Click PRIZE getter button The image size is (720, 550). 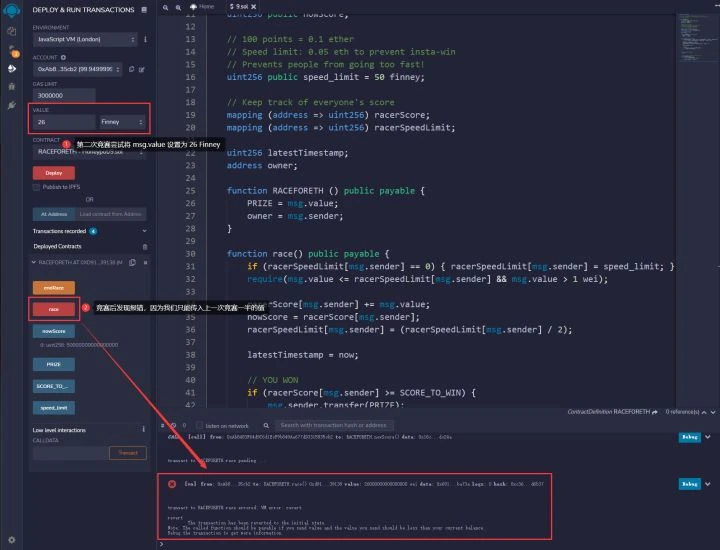click(x=54, y=364)
